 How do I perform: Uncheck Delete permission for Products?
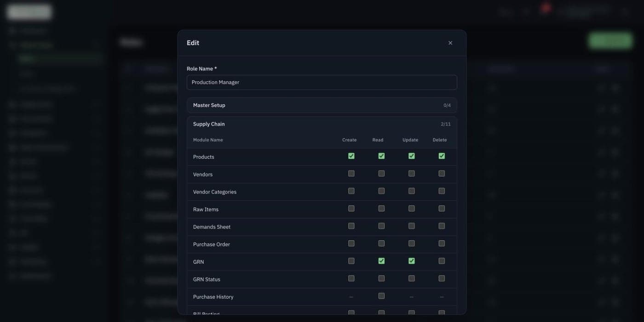coord(442,156)
